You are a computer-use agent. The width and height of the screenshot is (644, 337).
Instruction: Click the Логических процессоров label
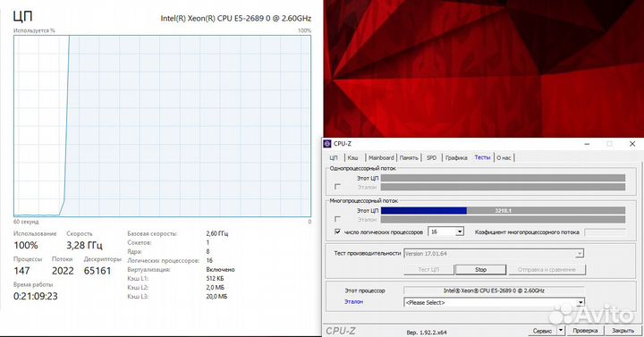[x=163, y=261]
